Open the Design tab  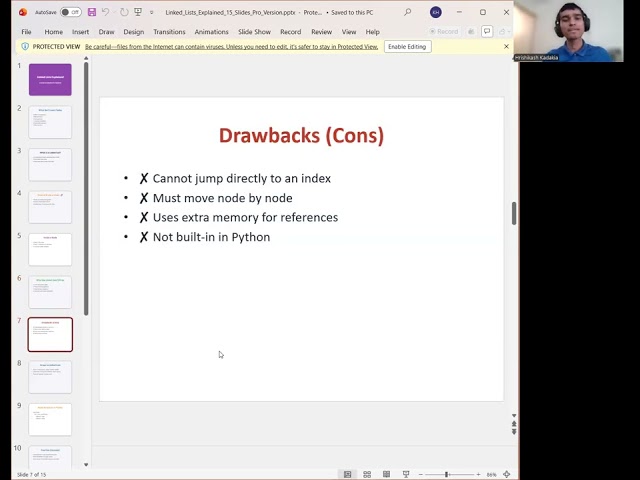pos(133,32)
